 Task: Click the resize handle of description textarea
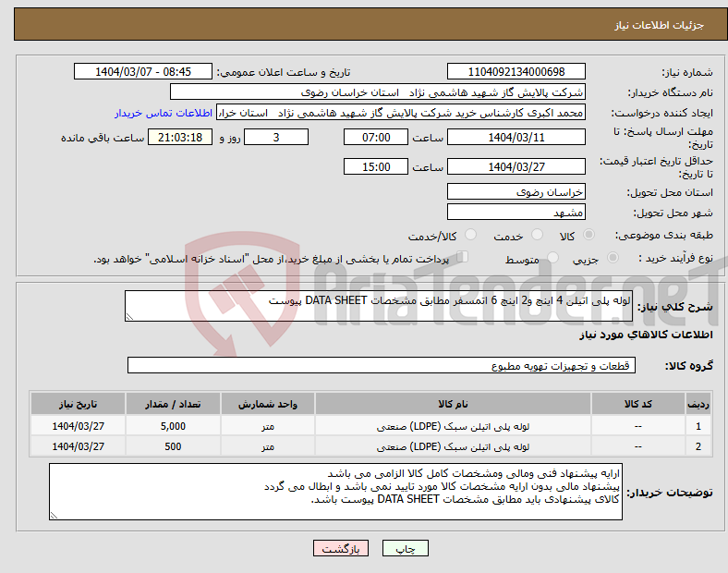pyautogui.click(x=129, y=317)
